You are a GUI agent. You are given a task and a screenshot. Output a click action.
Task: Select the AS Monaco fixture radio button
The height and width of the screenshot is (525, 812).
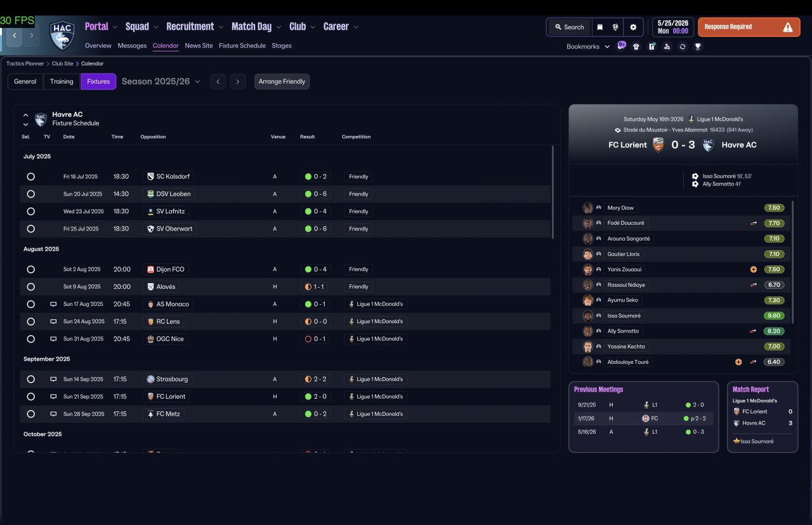30,304
